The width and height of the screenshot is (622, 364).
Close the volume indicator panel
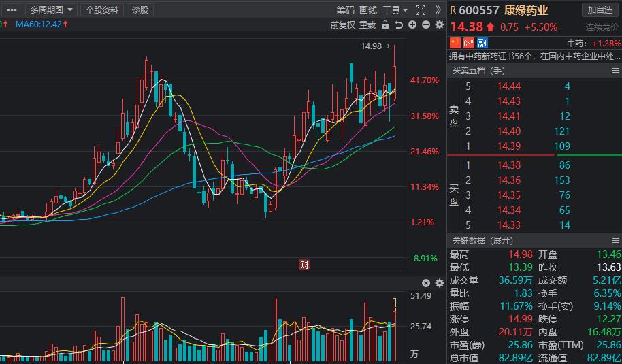426,283
